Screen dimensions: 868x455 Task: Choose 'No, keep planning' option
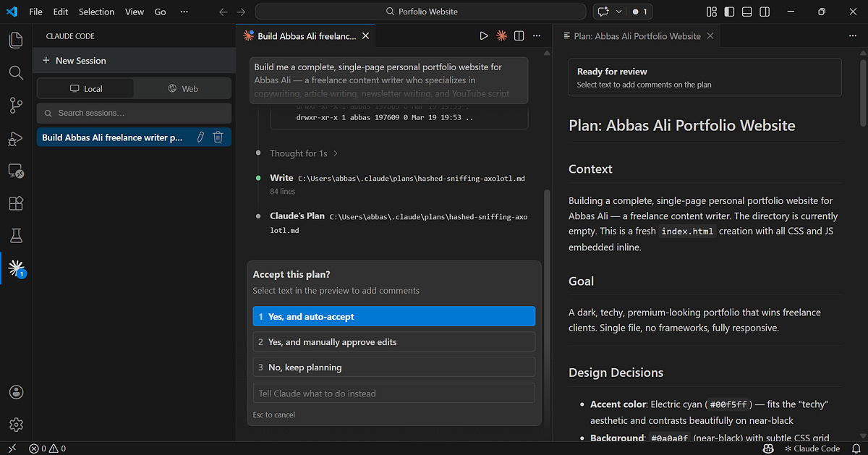point(394,367)
